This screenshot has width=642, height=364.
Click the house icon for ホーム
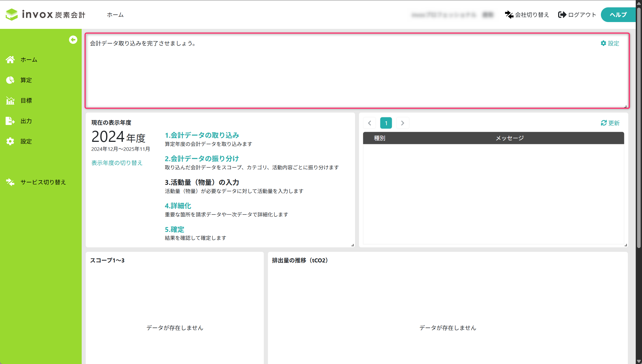coord(10,60)
